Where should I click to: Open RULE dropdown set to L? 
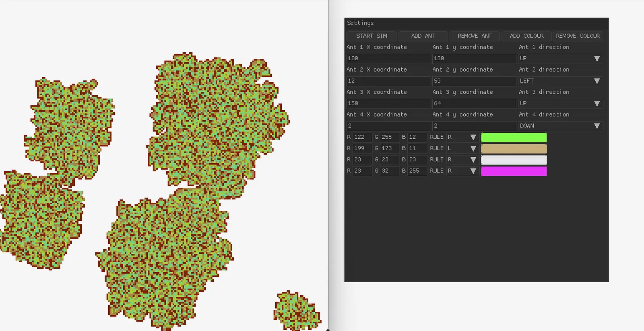(x=462, y=149)
